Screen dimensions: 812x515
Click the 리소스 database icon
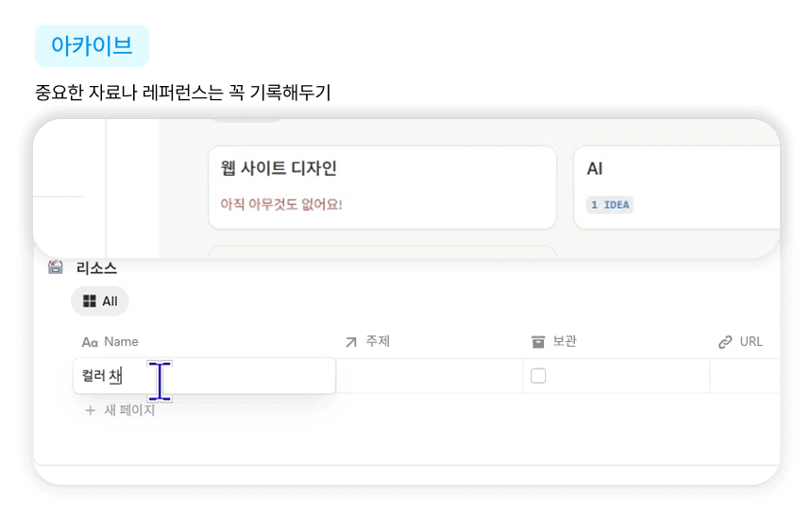point(56,267)
